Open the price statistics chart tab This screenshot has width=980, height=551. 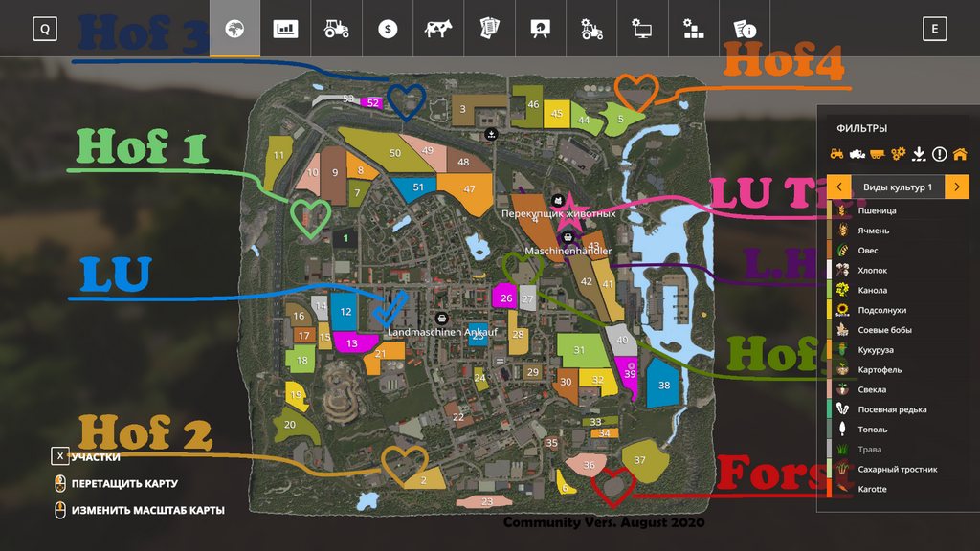[285, 29]
